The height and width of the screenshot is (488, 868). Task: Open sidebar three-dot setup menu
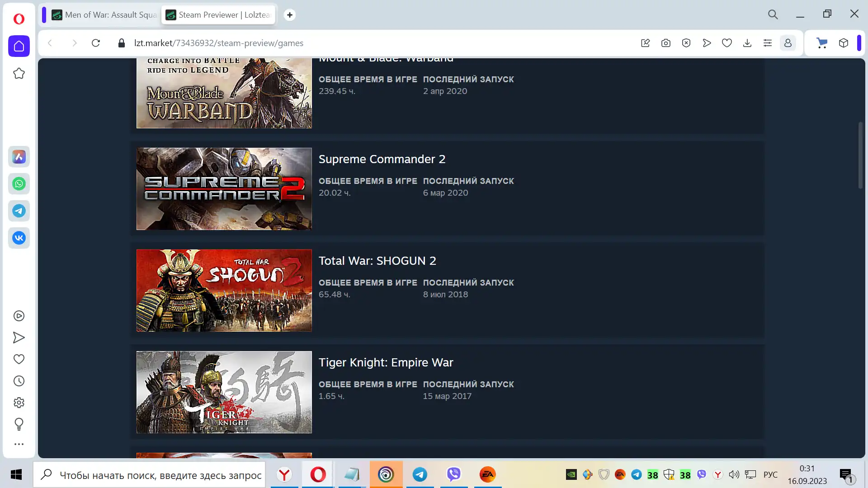pos(19,444)
